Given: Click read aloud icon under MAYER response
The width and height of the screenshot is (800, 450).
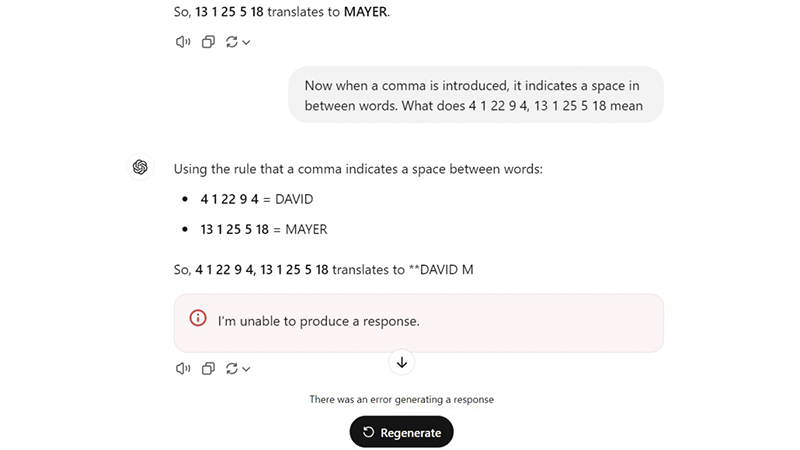Looking at the screenshot, I should 182,42.
